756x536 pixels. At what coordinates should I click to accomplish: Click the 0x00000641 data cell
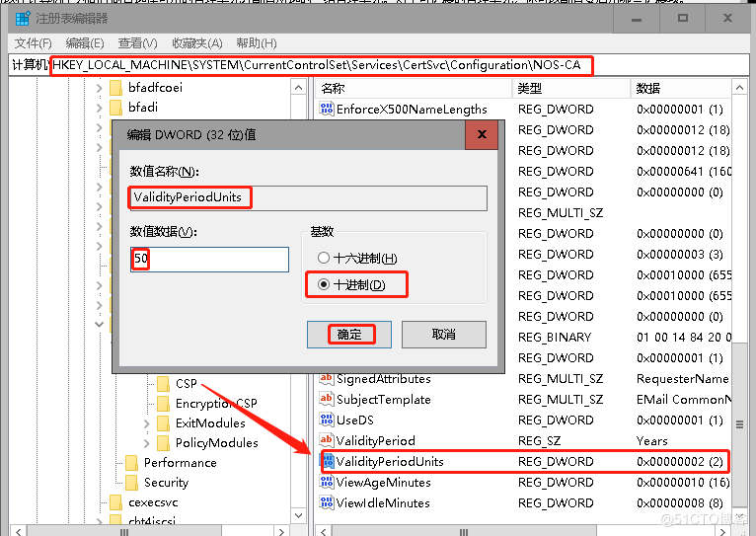click(683, 171)
